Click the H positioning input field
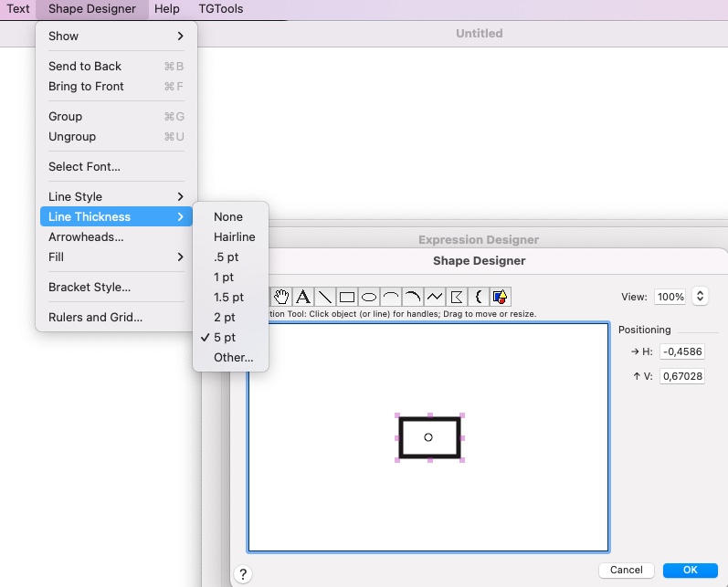This screenshot has width=728, height=587. [681, 352]
